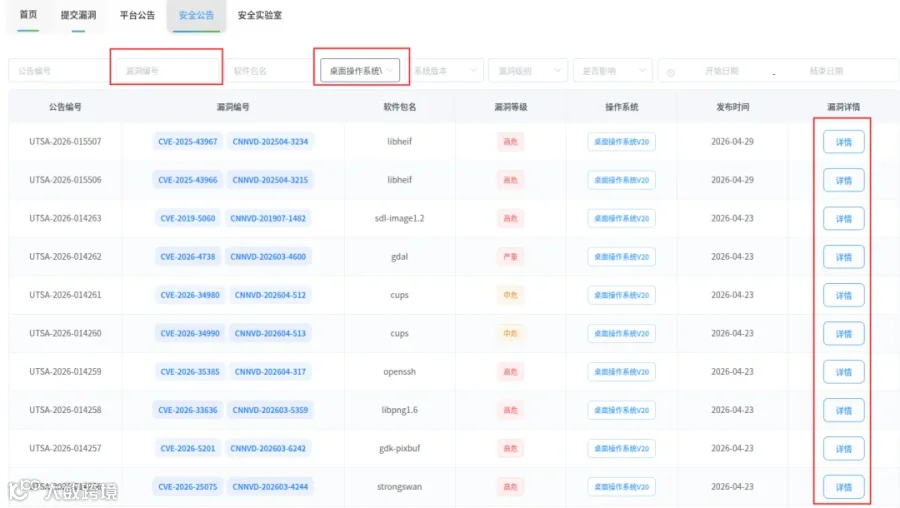Open CVE-2026-34980 link
This screenshot has height=508, width=900.
(190, 295)
